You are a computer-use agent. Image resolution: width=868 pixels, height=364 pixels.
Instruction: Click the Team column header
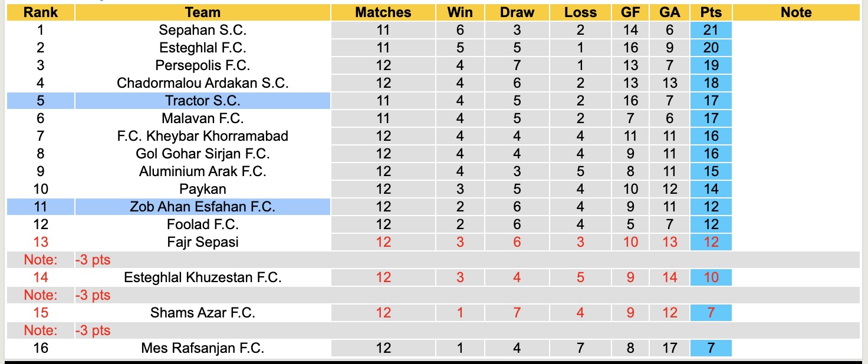pos(202,12)
